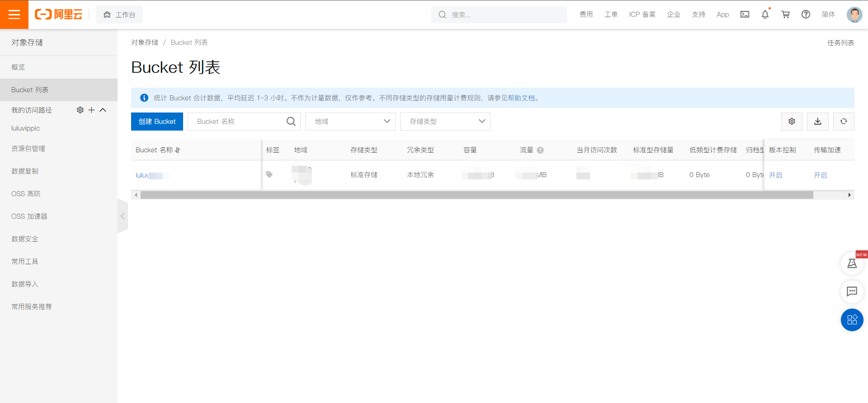
Task: Open table column settings gear
Action: click(792, 122)
